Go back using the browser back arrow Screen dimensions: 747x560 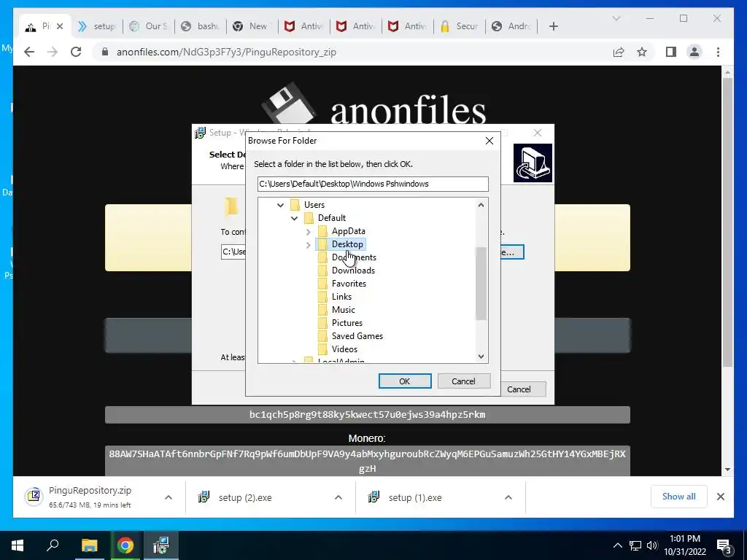29,52
